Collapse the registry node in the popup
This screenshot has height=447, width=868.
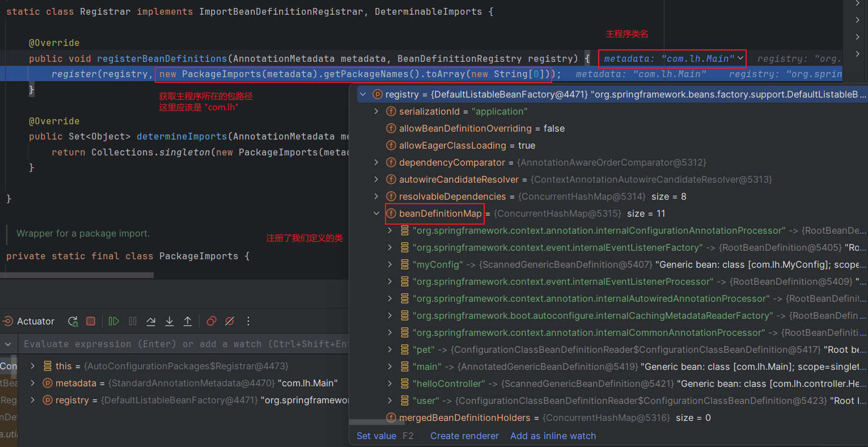[x=363, y=94]
